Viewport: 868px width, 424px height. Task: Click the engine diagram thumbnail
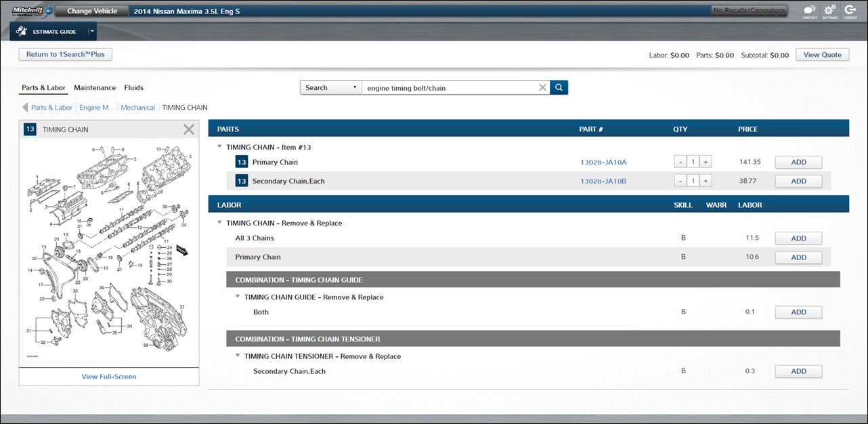108,251
